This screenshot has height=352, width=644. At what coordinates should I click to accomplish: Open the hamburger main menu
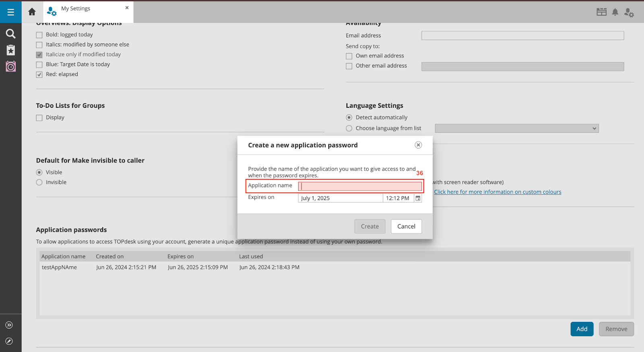[x=11, y=12]
